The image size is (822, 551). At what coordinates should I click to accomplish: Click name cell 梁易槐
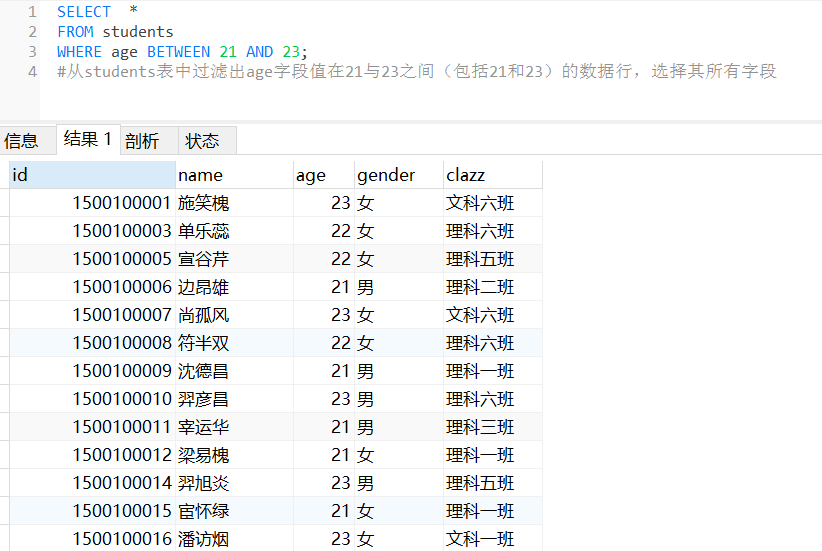coord(234,455)
